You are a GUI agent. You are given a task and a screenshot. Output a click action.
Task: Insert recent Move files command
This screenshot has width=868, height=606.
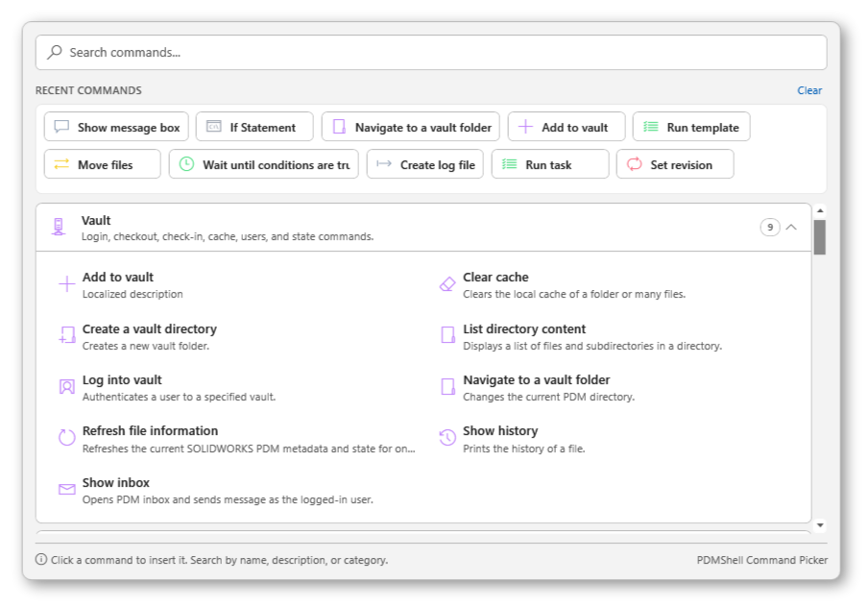103,164
